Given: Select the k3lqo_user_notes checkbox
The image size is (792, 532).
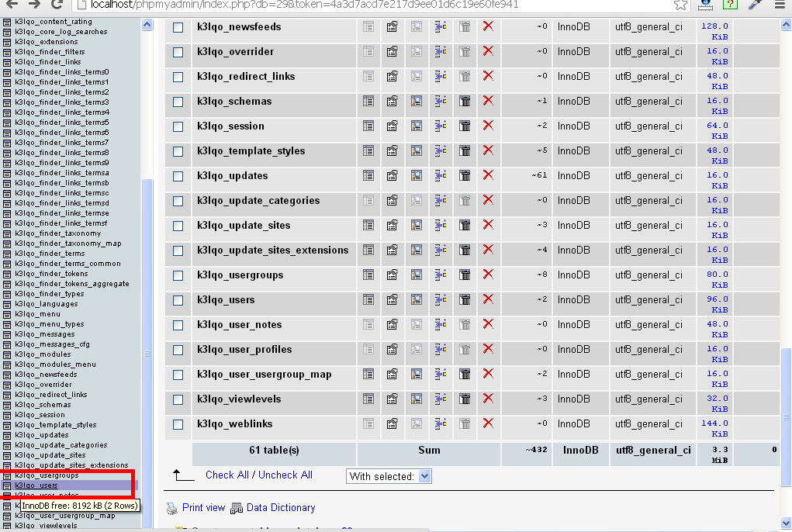Looking at the screenshot, I should 178,325.
